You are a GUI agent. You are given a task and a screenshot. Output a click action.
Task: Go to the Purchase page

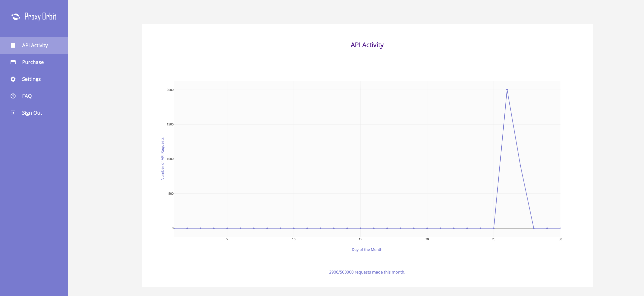pos(34,62)
